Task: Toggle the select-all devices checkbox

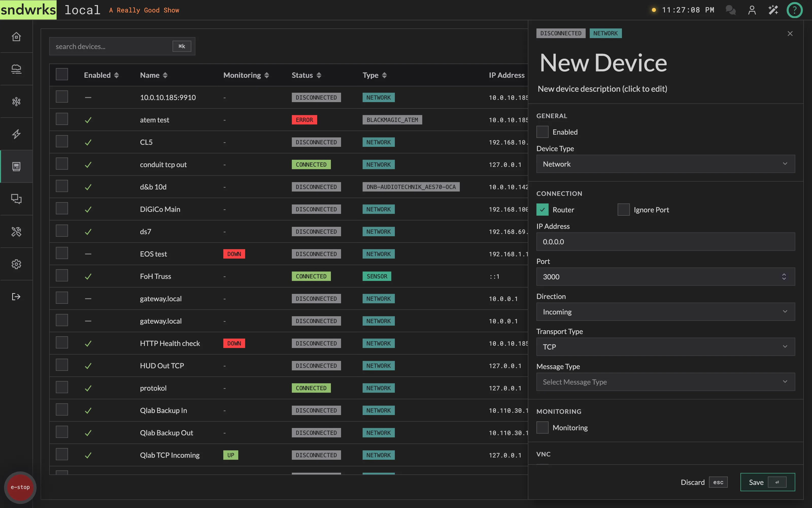Action: (x=62, y=74)
